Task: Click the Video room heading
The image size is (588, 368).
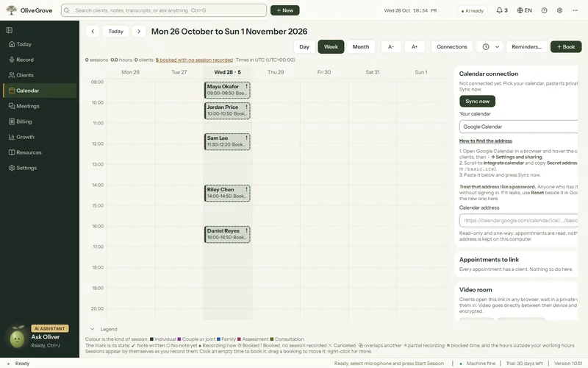Action: 476,289
